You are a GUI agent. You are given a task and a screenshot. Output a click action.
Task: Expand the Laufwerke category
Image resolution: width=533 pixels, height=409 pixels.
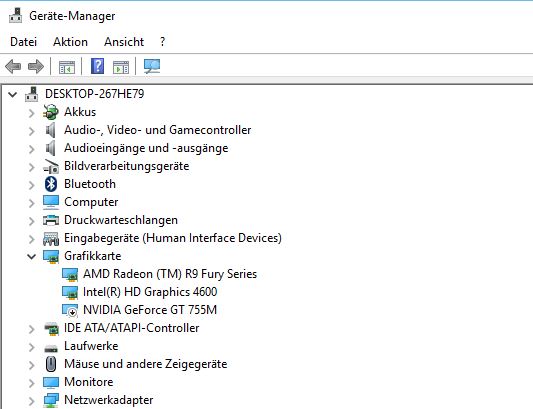(x=32, y=347)
